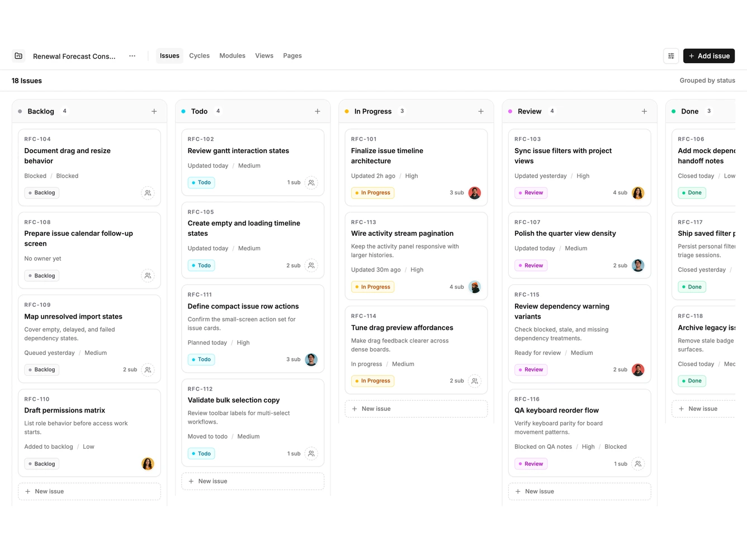Click the unassigned icon on RFC-108
747x560 pixels.
pyautogui.click(x=148, y=276)
